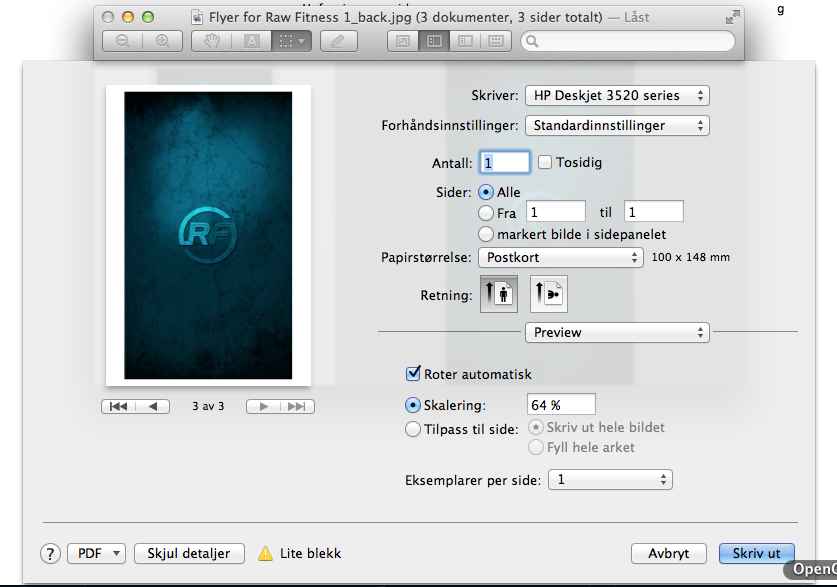Viewport: 837px width, 587px height.
Task: Go to next page of print preview
Action: pos(263,407)
